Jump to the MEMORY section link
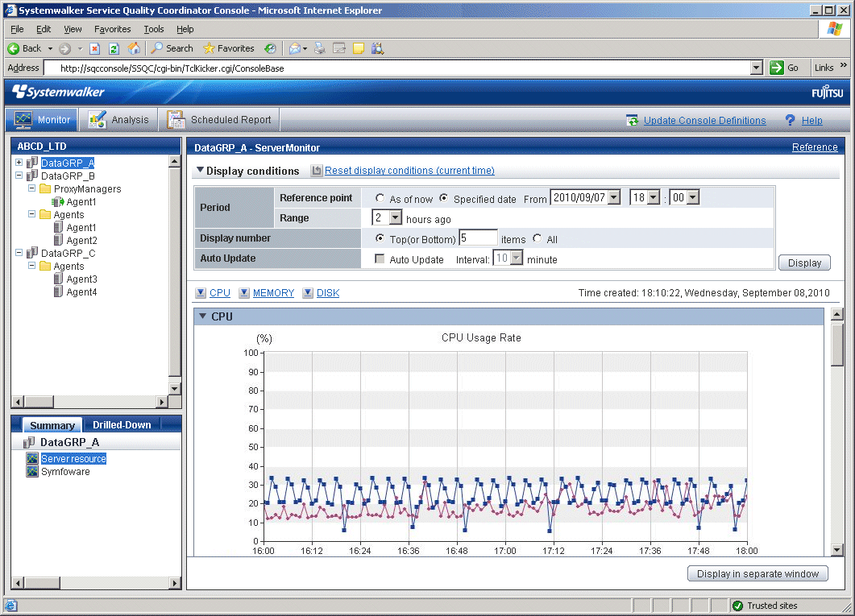 click(273, 293)
